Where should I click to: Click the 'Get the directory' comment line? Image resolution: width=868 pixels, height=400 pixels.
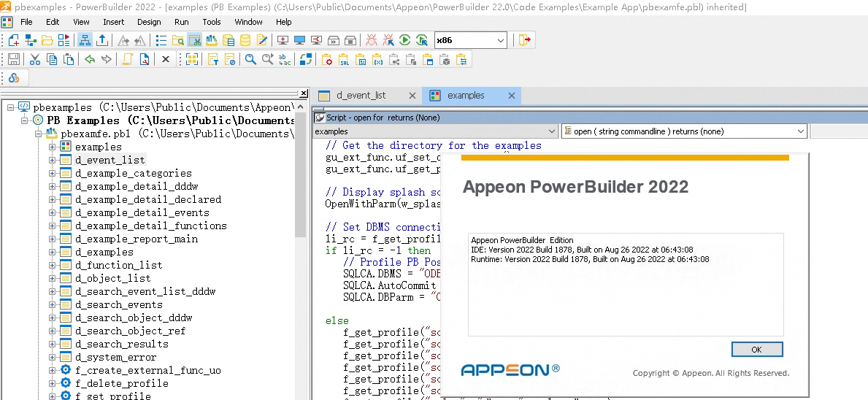pyautogui.click(x=434, y=145)
